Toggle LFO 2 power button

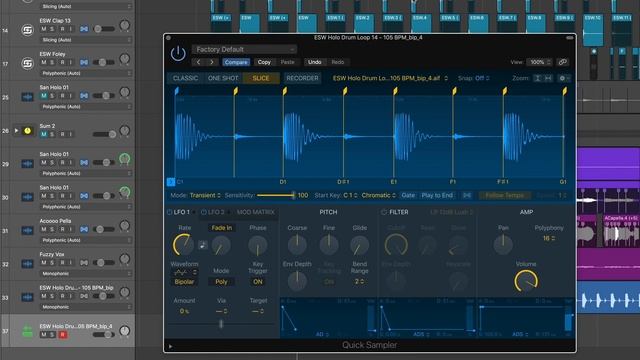(x=204, y=212)
